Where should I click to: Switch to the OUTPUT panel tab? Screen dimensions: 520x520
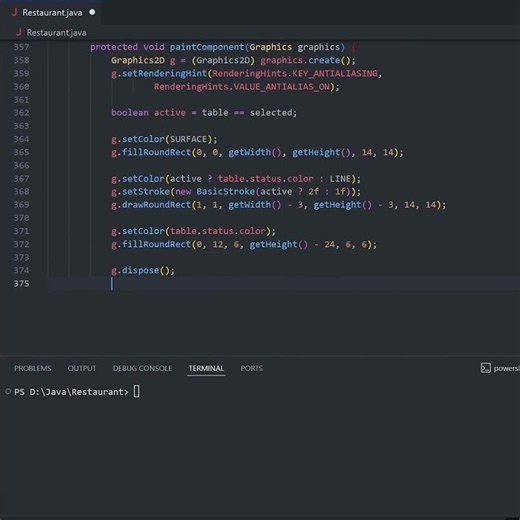(82, 368)
